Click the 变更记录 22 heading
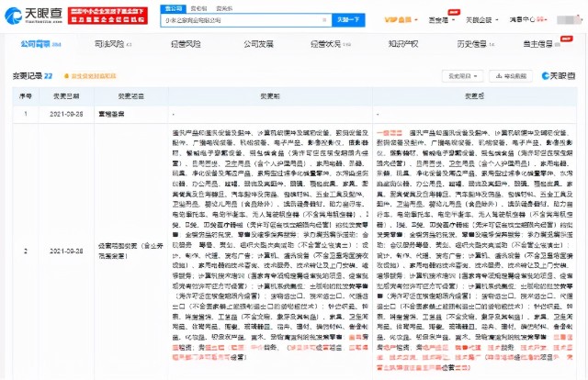This screenshot has height=380, width=588. 32,76
